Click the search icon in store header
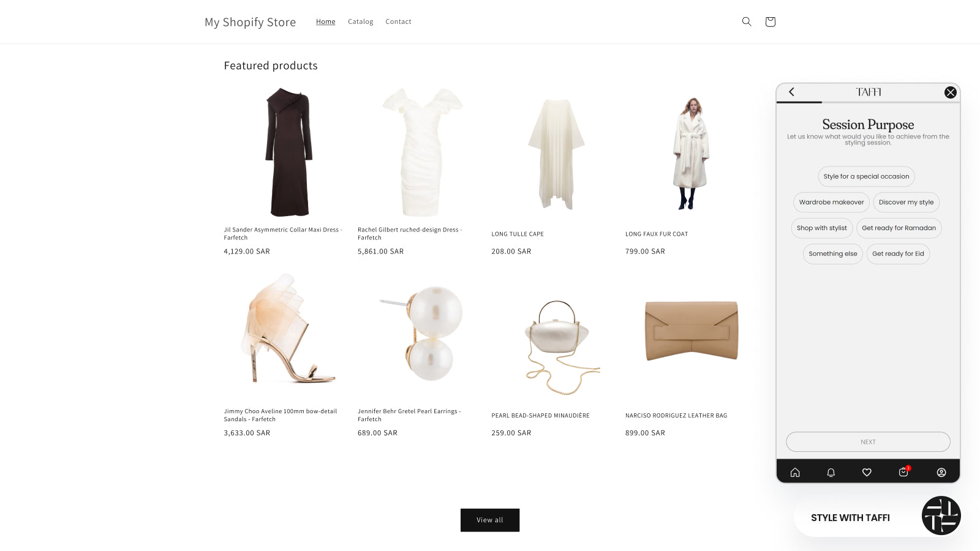The width and height of the screenshot is (980, 551). [746, 21]
